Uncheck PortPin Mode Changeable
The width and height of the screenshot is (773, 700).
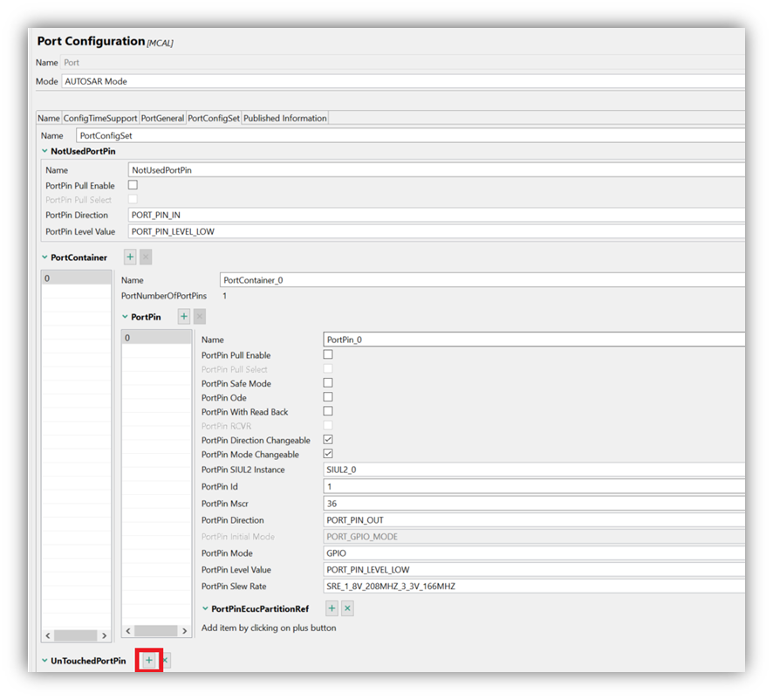[328, 454]
